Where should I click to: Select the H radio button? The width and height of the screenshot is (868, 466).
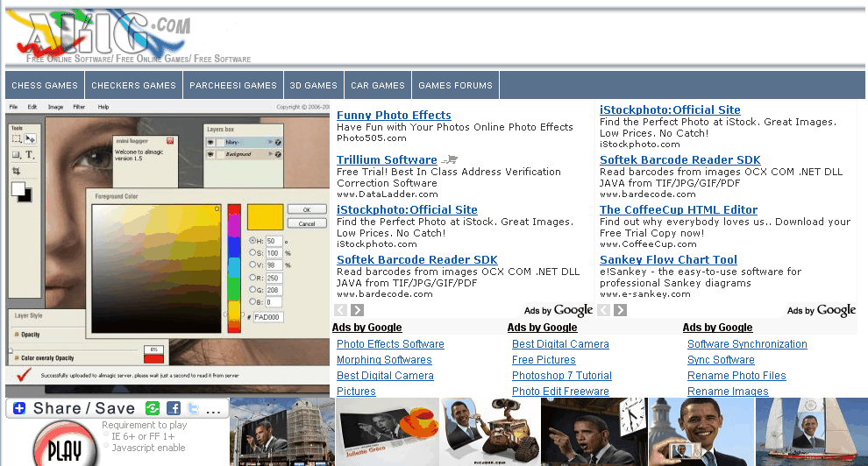click(x=253, y=241)
